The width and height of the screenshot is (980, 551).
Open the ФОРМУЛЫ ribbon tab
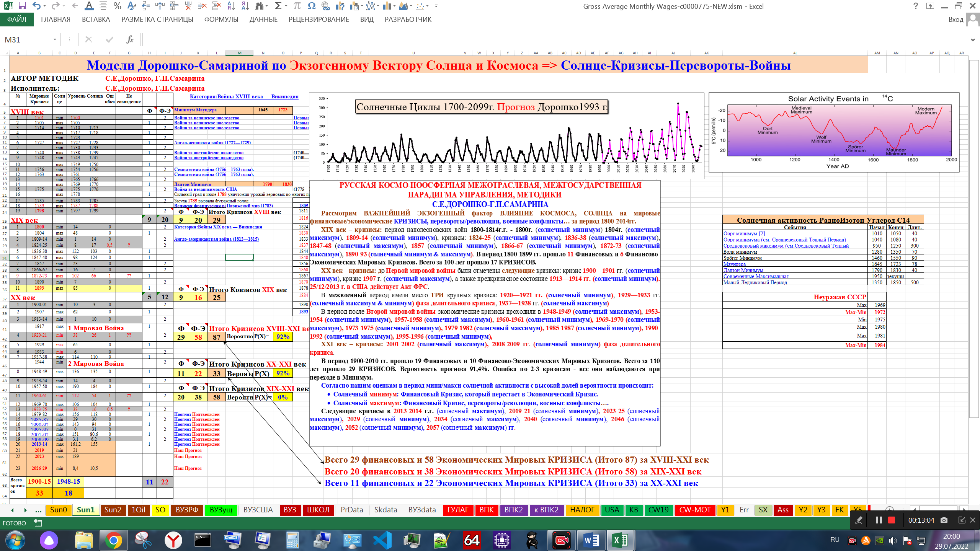(x=221, y=20)
